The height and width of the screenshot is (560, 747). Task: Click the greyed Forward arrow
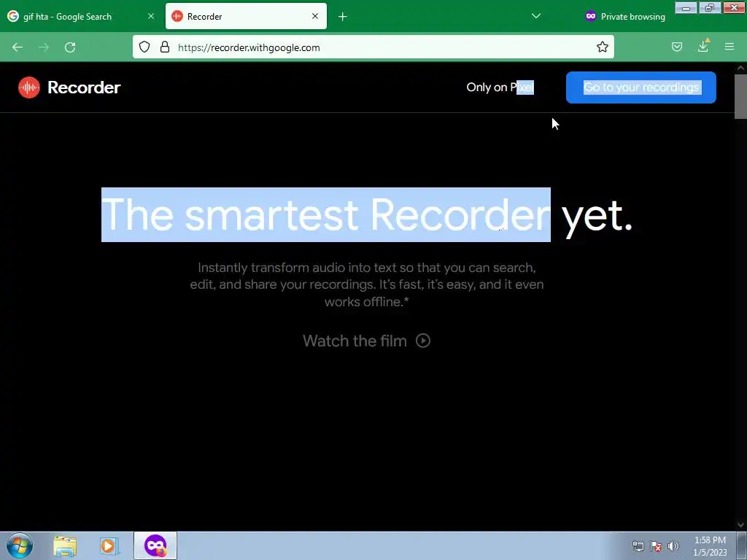point(44,47)
